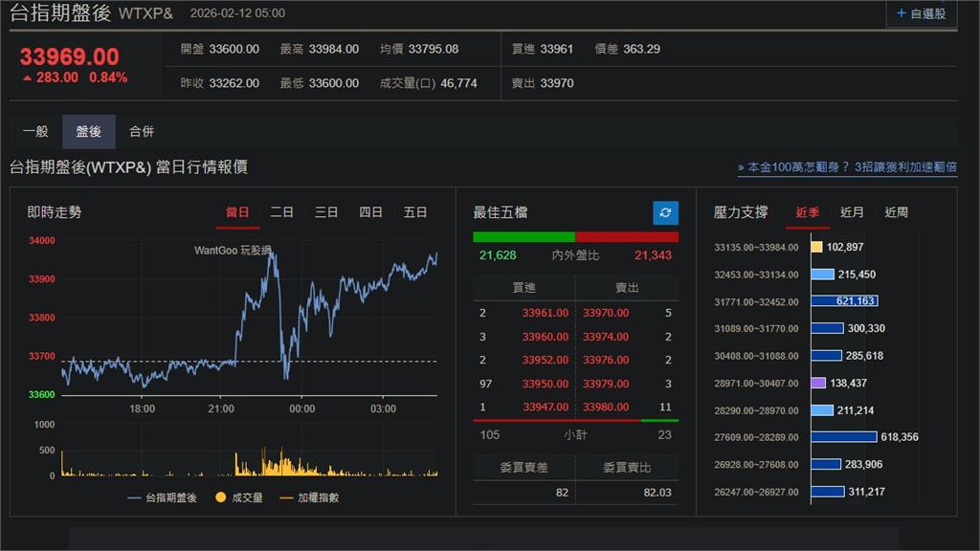View 近周 pressure support data
This screenshot has width=980, height=551.
coord(897,212)
